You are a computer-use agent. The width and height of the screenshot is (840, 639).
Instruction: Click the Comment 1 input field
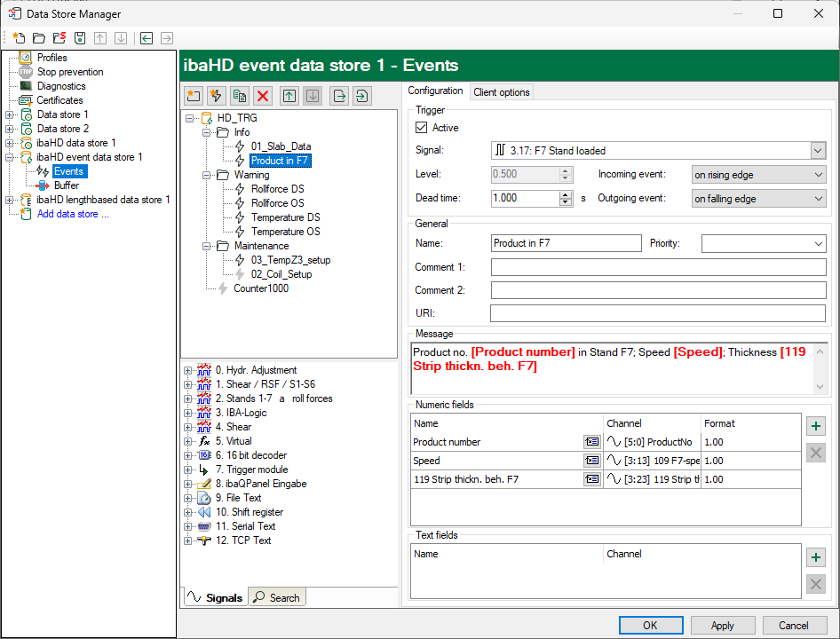tap(658, 267)
